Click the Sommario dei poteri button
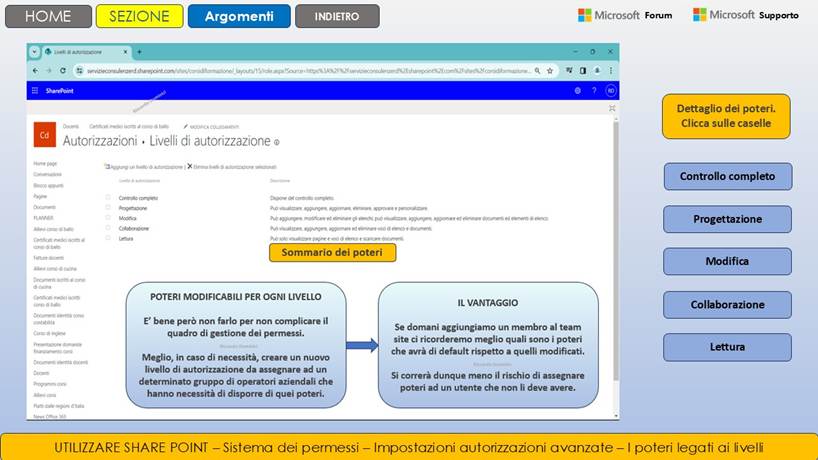The image size is (818, 460). [332, 252]
